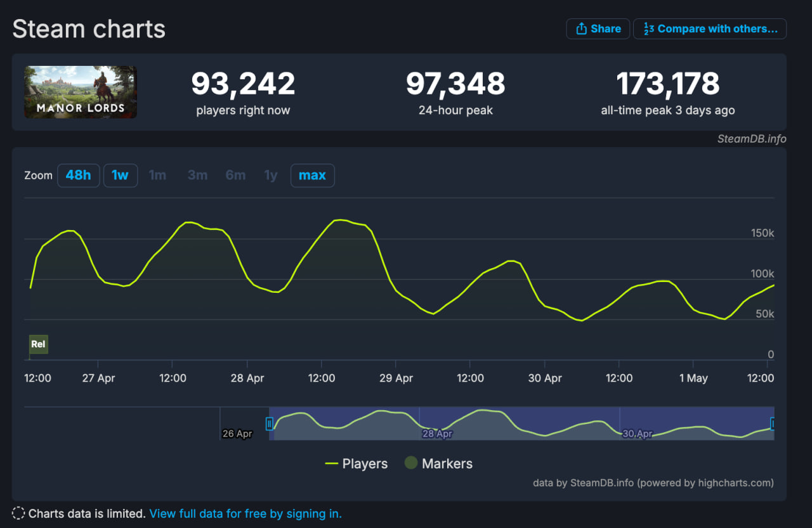Click the green Markers legend circle icon
The image size is (812, 528).
click(411, 463)
